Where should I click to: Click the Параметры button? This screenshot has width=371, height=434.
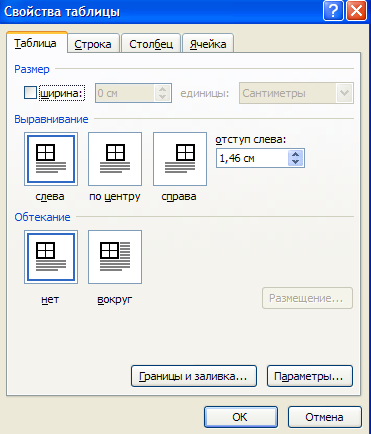point(310,376)
